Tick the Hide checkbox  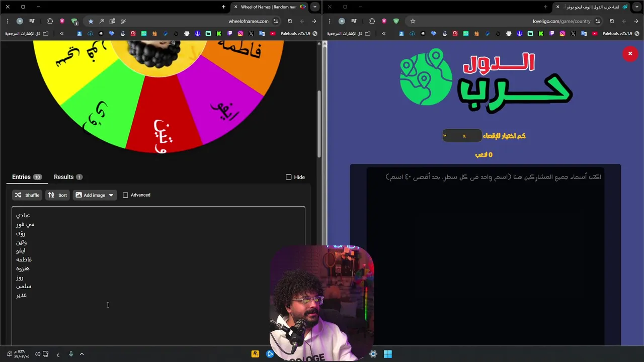[x=288, y=177]
